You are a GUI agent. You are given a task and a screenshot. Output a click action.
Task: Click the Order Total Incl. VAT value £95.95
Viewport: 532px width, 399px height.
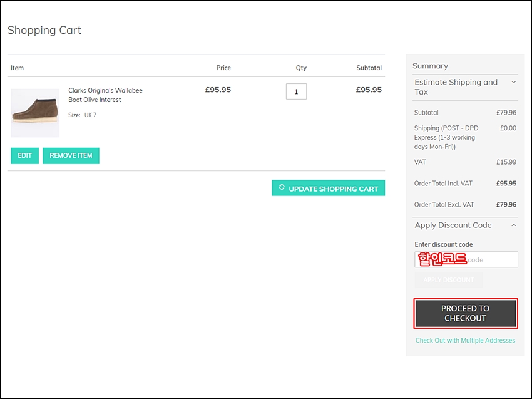pos(506,184)
